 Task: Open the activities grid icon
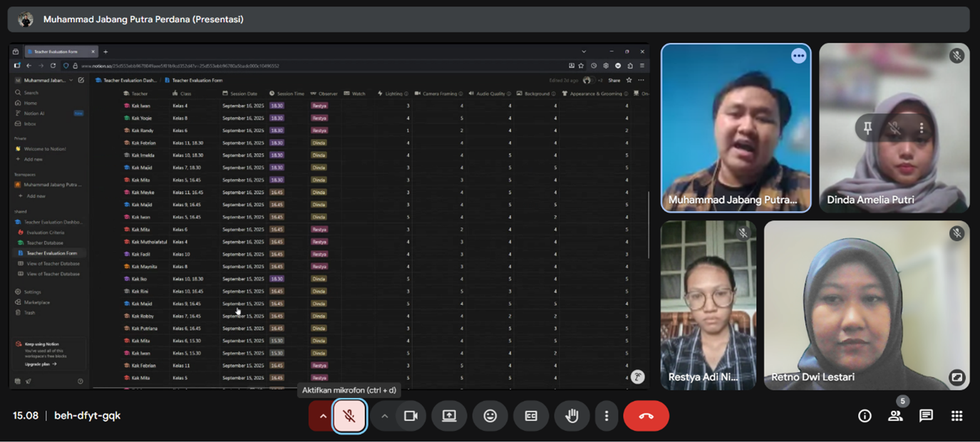956,416
